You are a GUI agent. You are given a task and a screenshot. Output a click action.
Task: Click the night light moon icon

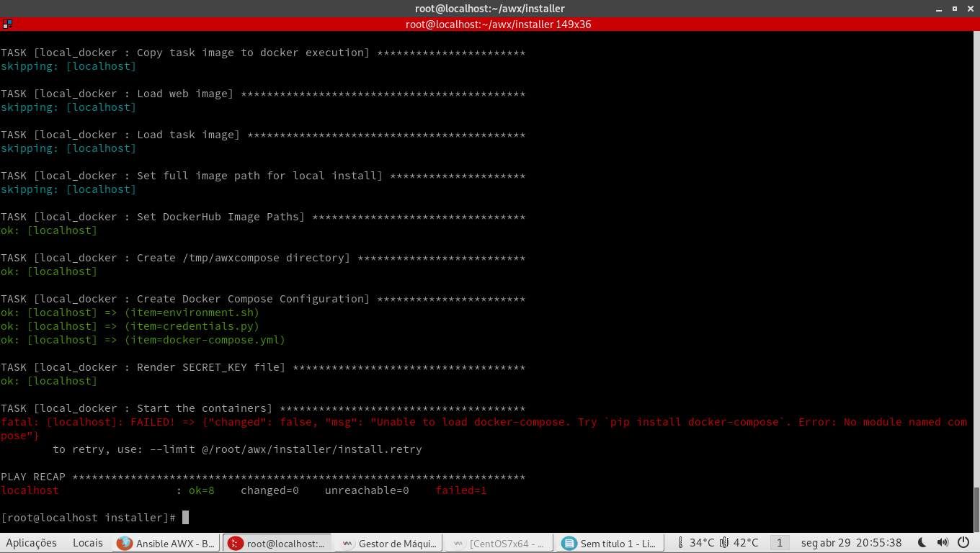pyautogui.click(x=922, y=543)
